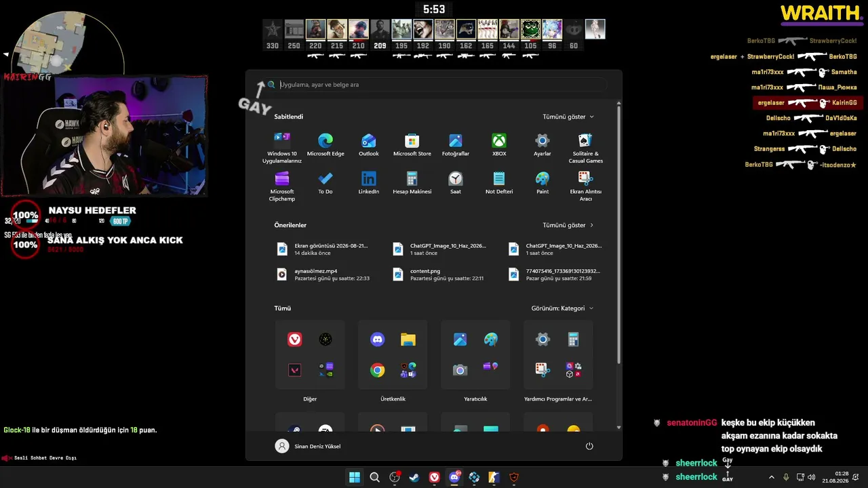Image resolution: width=868 pixels, height=488 pixels.
Task: Open Valorant in the Diğer category
Action: [295, 370]
